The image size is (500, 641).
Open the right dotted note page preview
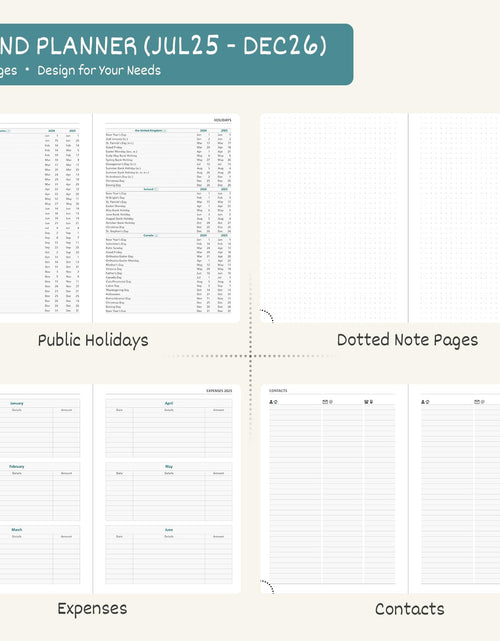(454, 218)
